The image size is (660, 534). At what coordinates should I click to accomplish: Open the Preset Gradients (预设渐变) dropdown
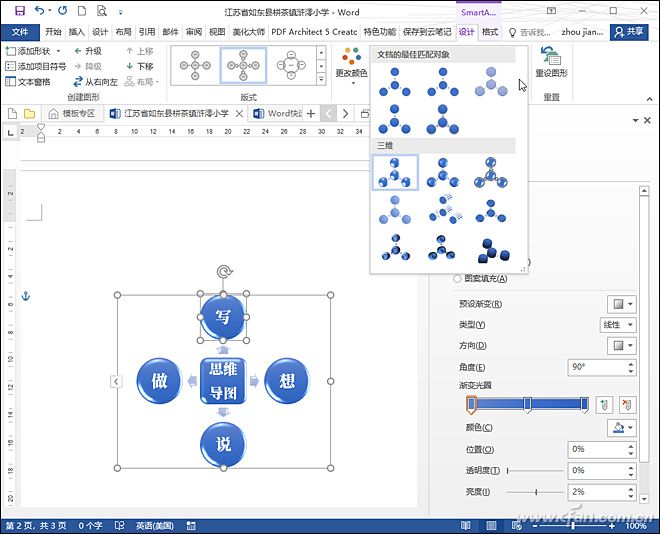pos(621,304)
